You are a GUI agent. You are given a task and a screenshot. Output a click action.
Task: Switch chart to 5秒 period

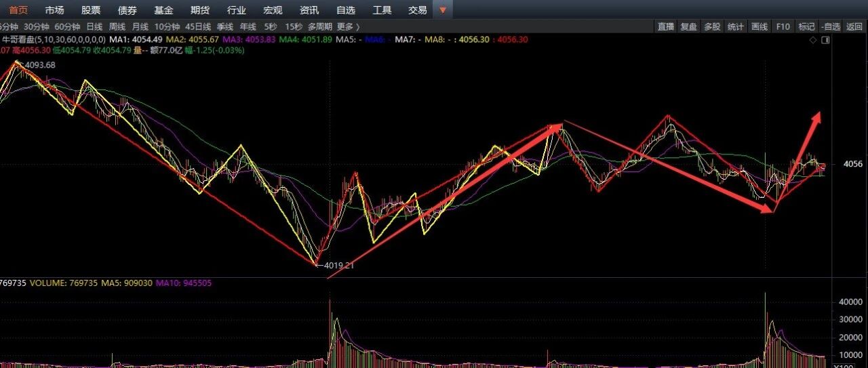click(271, 26)
